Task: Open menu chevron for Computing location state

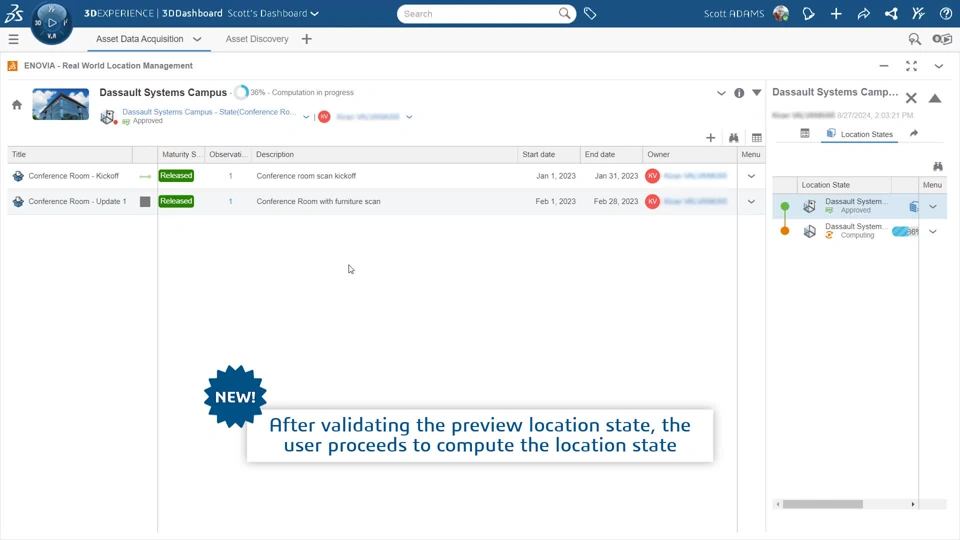Action: pyautogui.click(x=932, y=231)
